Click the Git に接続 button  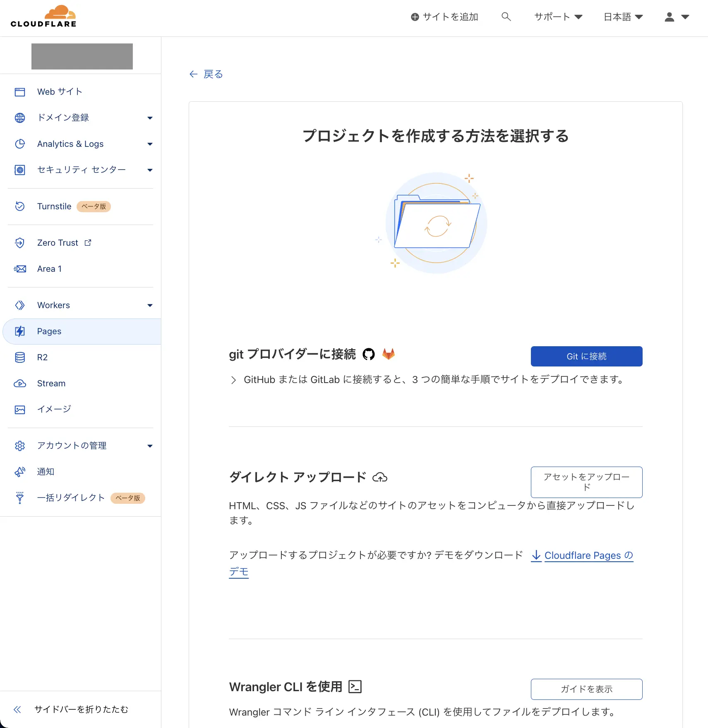coord(586,356)
